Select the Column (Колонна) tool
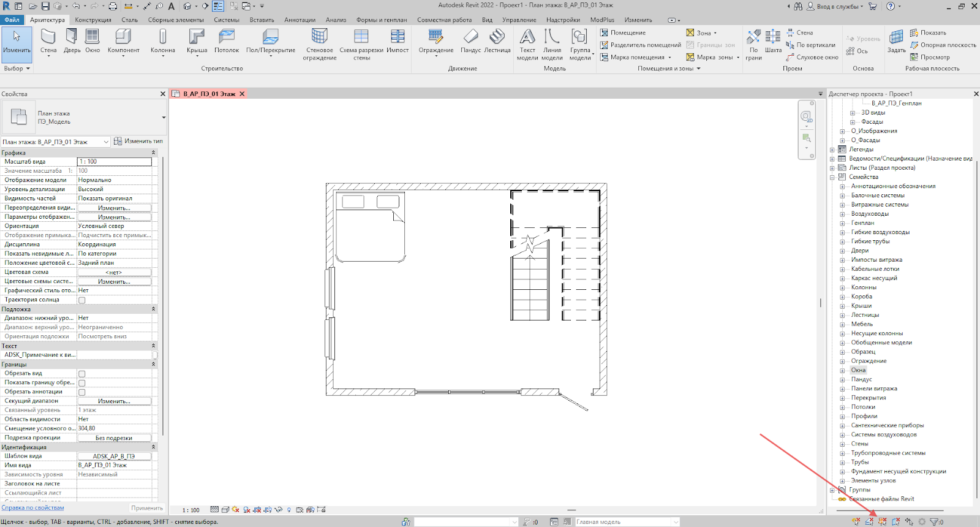The width and height of the screenshot is (980, 527). click(x=163, y=42)
